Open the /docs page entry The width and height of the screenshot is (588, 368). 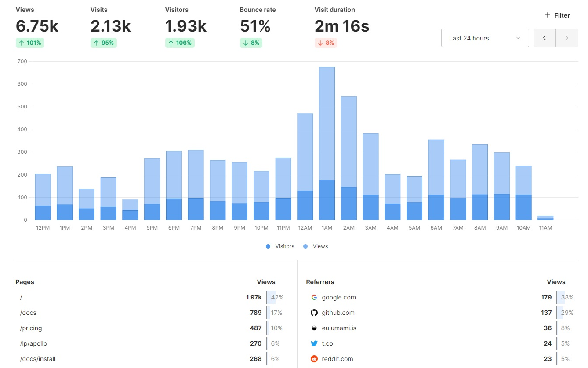coord(28,313)
